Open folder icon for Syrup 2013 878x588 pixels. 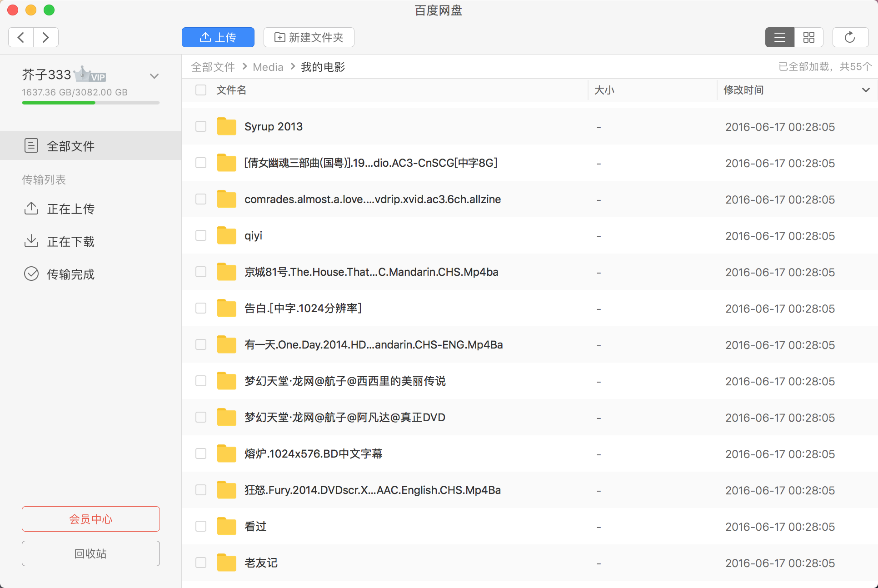pos(226,126)
